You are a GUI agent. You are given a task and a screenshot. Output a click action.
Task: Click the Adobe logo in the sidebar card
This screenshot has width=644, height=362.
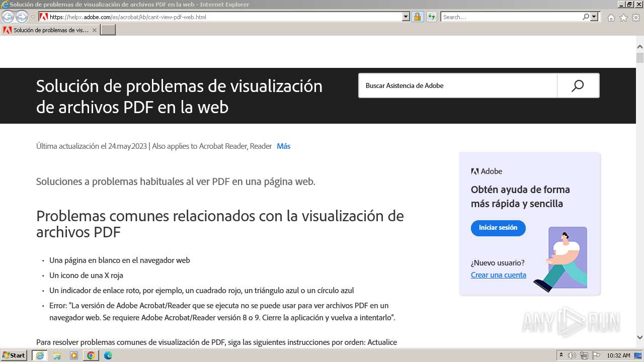click(x=487, y=171)
